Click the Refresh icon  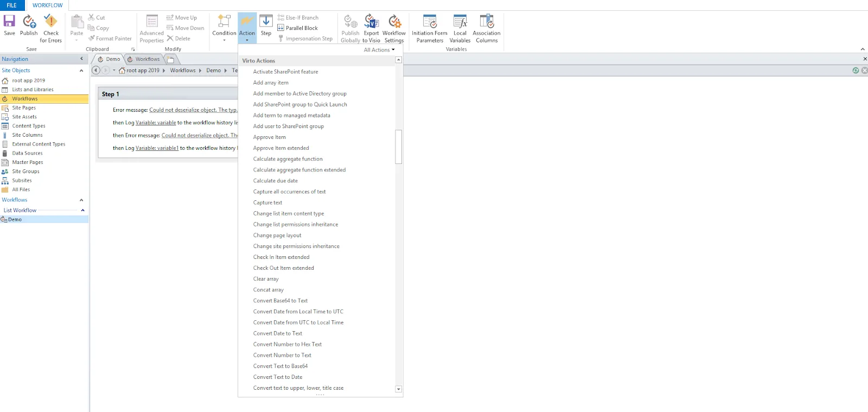point(856,70)
